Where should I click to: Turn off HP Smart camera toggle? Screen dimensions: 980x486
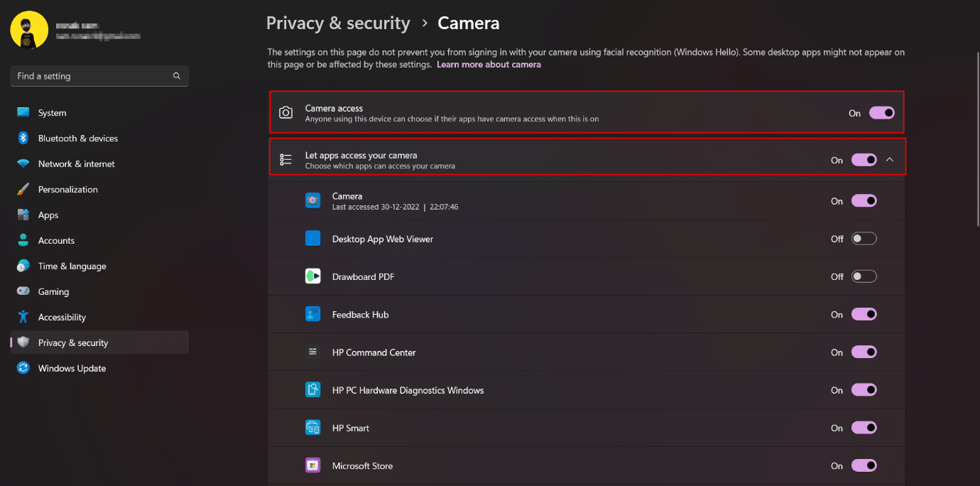click(864, 428)
